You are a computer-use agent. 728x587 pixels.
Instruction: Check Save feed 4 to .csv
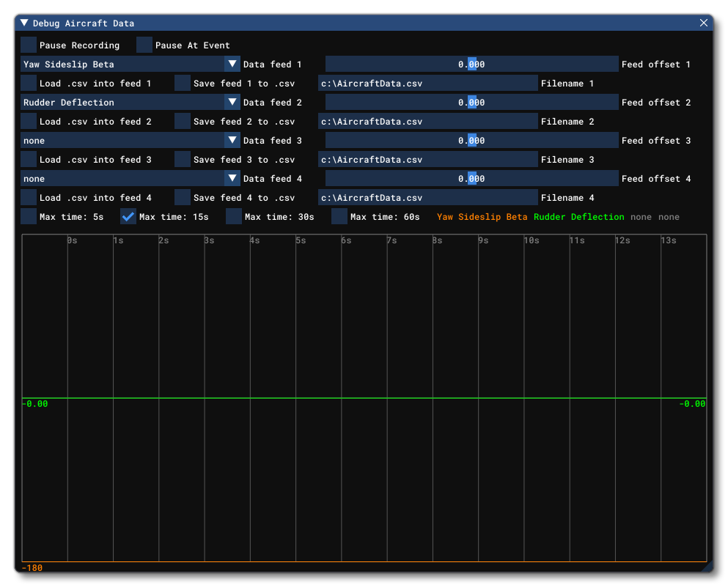[x=181, y=197]
